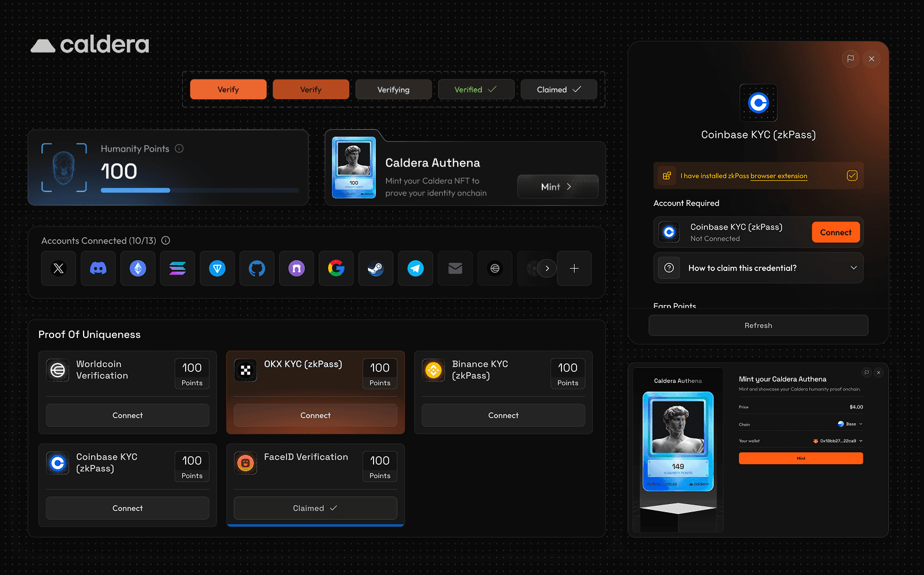The height and width of the screenshot is (575, 924).
Task: Connect Binance KYC (zkPass)
Action: (503, 415)
